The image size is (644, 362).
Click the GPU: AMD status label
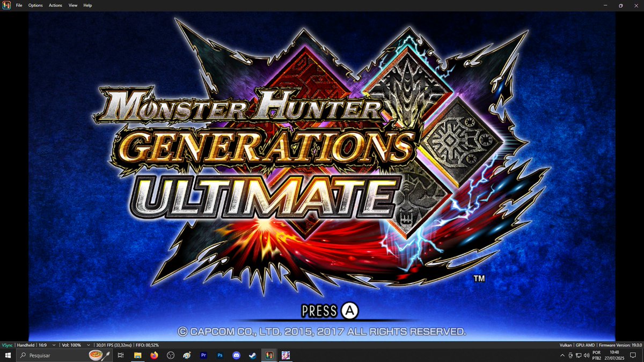click(586, 345)
